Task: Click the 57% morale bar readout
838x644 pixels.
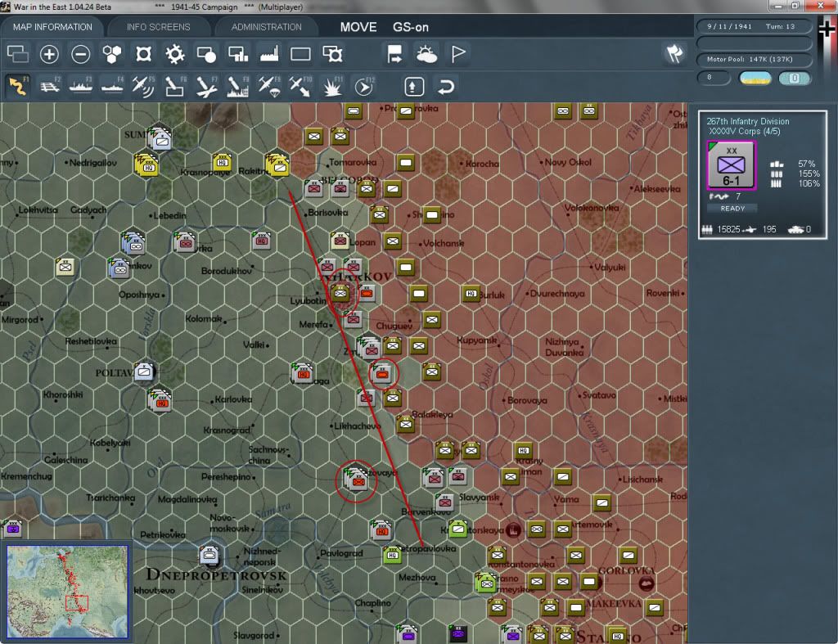Action: click(806, 164)
